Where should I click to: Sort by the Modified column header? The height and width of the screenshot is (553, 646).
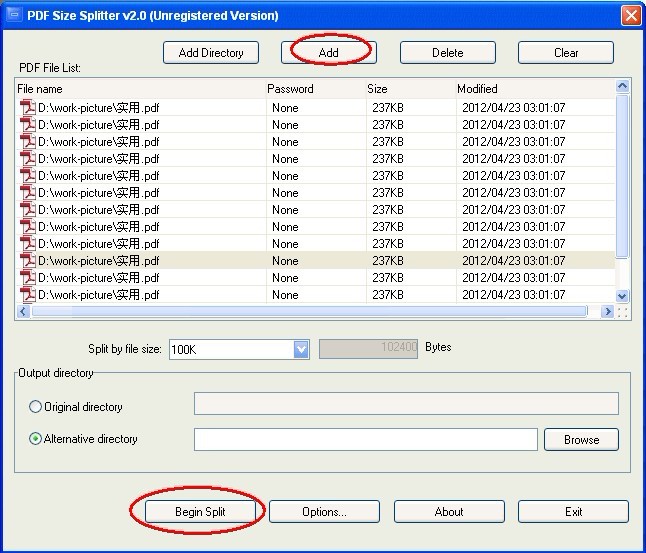click(536, 89)
